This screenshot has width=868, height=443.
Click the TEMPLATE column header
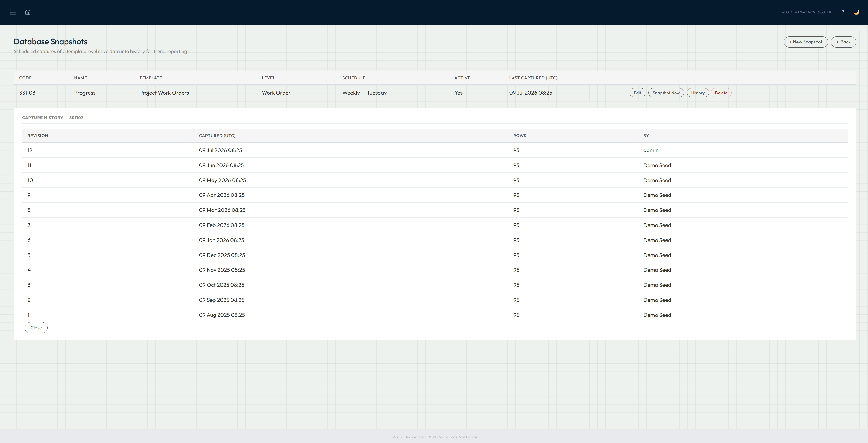[151, 78]
